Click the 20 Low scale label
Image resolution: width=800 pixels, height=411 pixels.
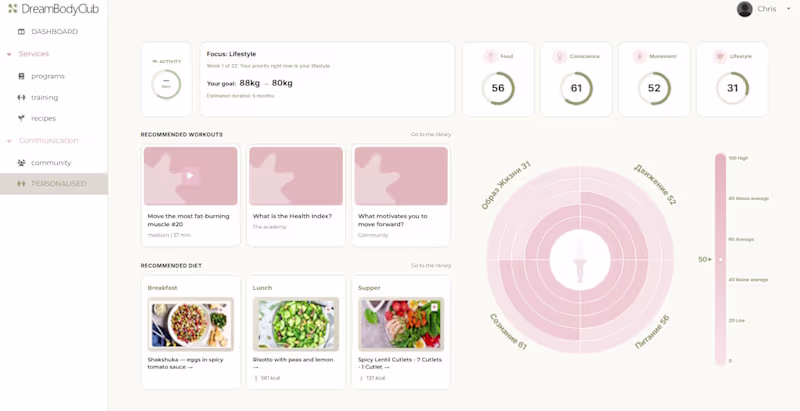pos(737,320)
